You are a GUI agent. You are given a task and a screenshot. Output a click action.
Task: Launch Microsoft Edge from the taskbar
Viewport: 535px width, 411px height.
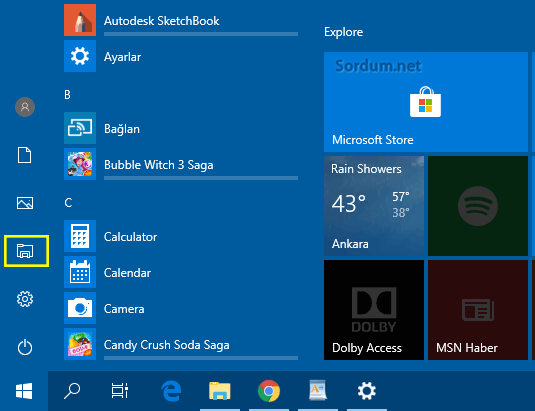tap(171, 391)
